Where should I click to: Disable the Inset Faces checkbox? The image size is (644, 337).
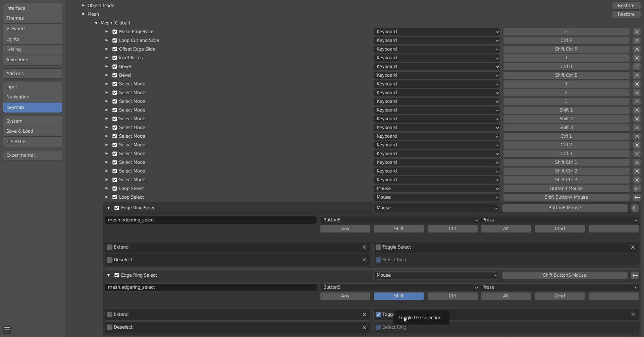[x=115, y=58]
